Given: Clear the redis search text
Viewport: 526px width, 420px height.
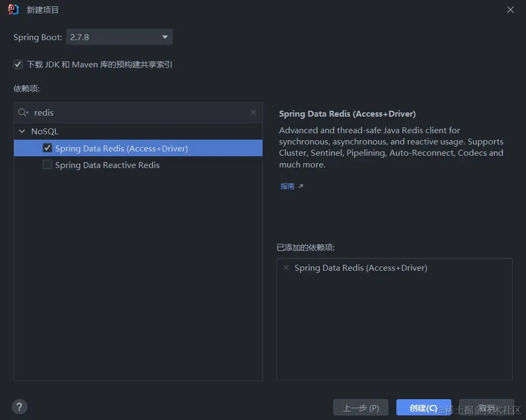Looking at the screenshot, I should (253, 112).
